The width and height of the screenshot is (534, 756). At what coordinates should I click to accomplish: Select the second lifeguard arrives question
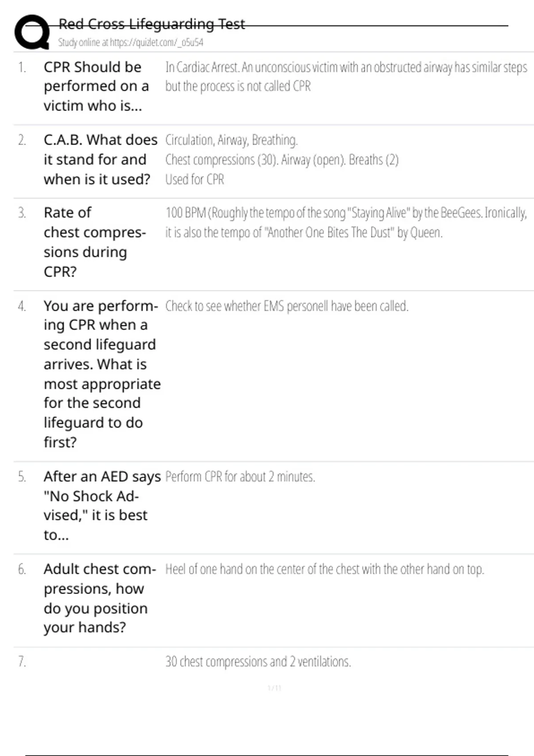(x=102, y=374)
